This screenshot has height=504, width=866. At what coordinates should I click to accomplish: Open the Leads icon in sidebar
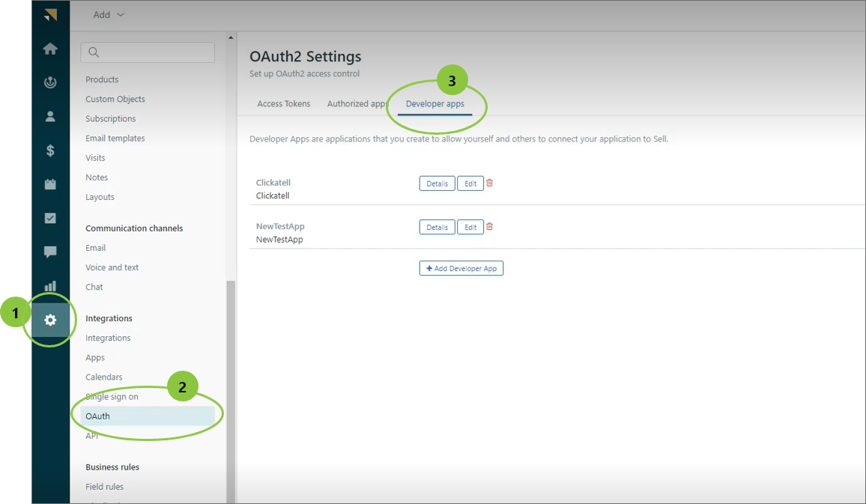point(50,83)
